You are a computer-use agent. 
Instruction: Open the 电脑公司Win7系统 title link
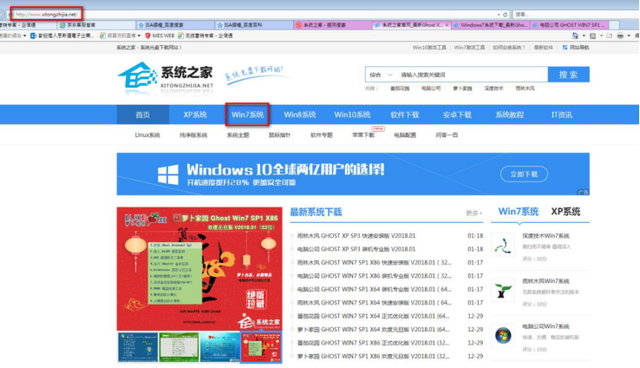[x=545, y=326]
